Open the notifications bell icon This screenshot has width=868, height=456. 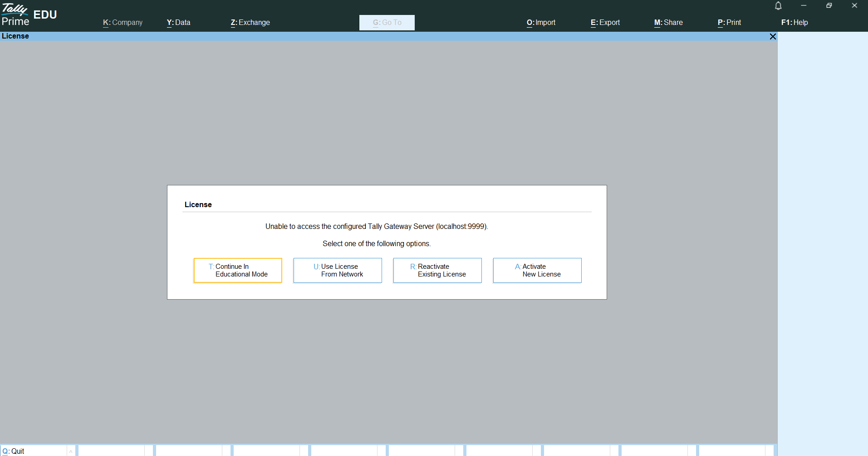click(778, 6)
